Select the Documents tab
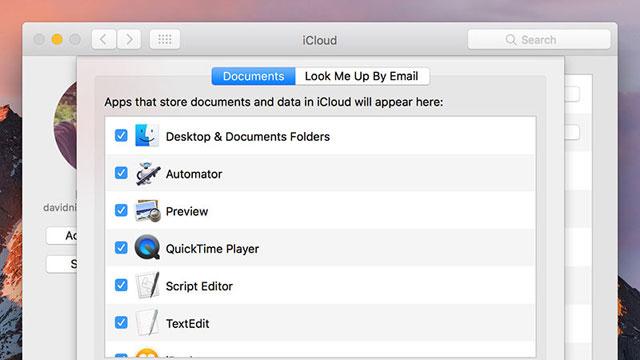This screenshot has width=640, height=360. coord(253,76)
